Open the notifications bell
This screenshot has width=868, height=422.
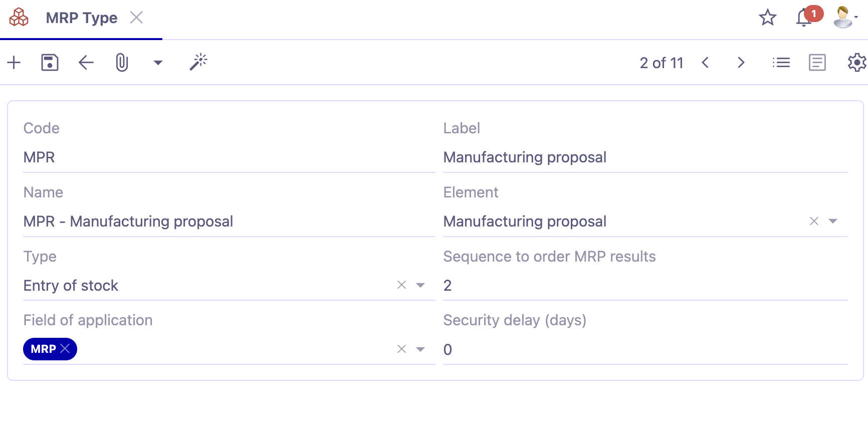coord(804,18)
